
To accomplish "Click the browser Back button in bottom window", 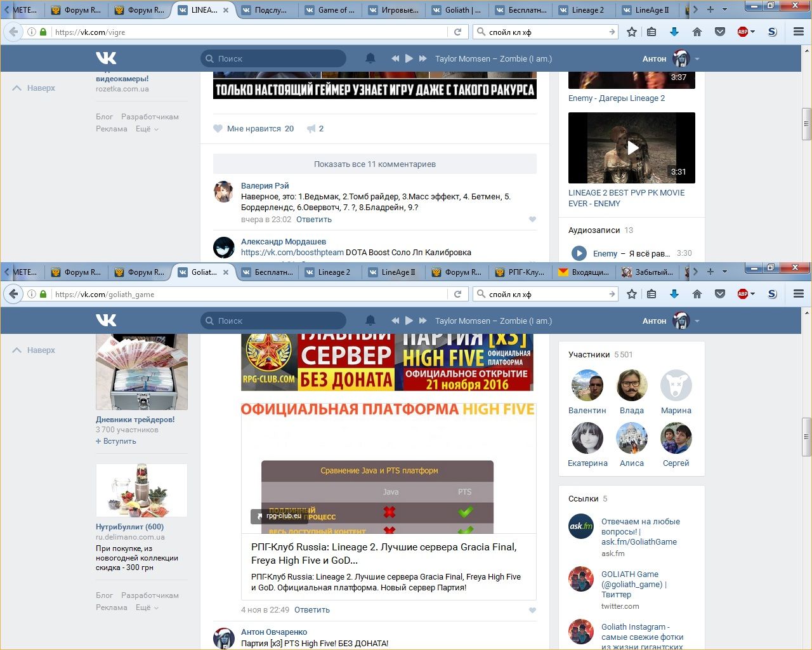I will [13, 294].
